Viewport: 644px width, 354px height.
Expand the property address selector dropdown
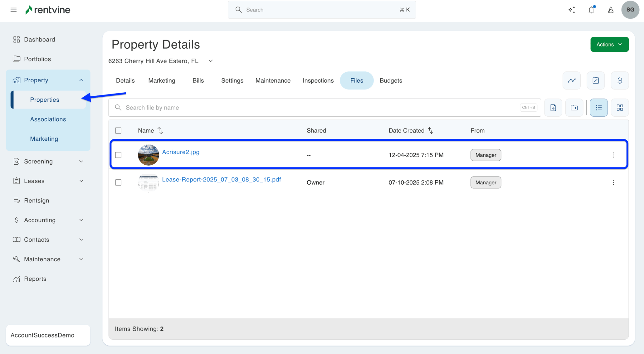point(210,61)
